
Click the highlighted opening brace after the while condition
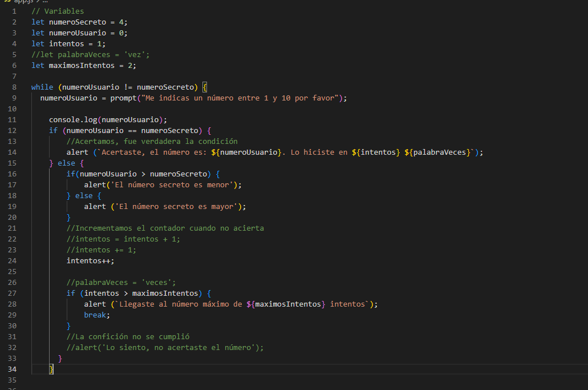(x=205, y=87)
